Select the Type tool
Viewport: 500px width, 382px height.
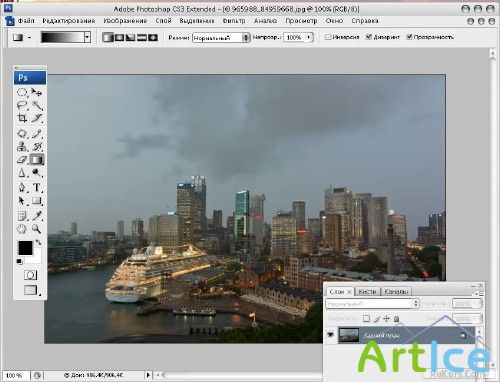tap(37, 187)
